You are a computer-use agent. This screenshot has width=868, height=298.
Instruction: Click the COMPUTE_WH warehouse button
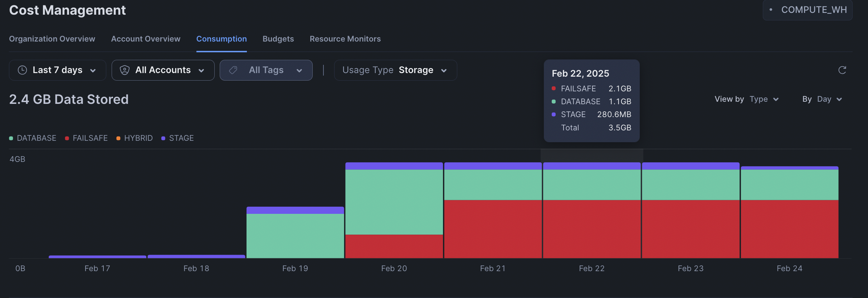coord(808,10)
